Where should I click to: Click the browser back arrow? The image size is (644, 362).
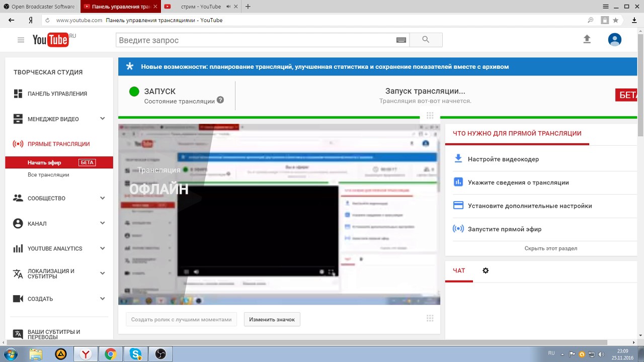pos(11,20)
